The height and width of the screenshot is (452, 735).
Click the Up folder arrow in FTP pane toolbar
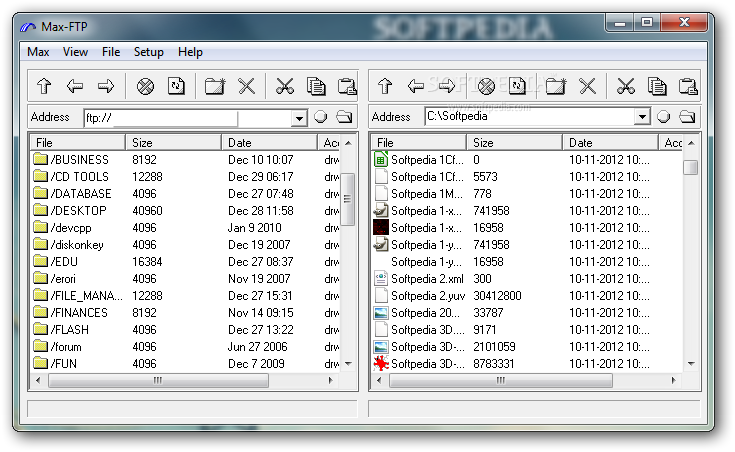tap(44, 86)
